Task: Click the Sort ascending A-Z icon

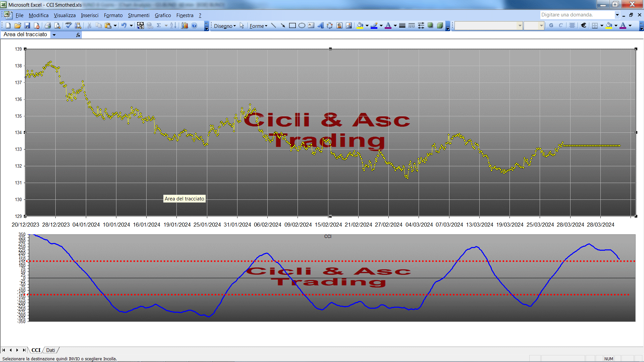Action: point(173,25)
